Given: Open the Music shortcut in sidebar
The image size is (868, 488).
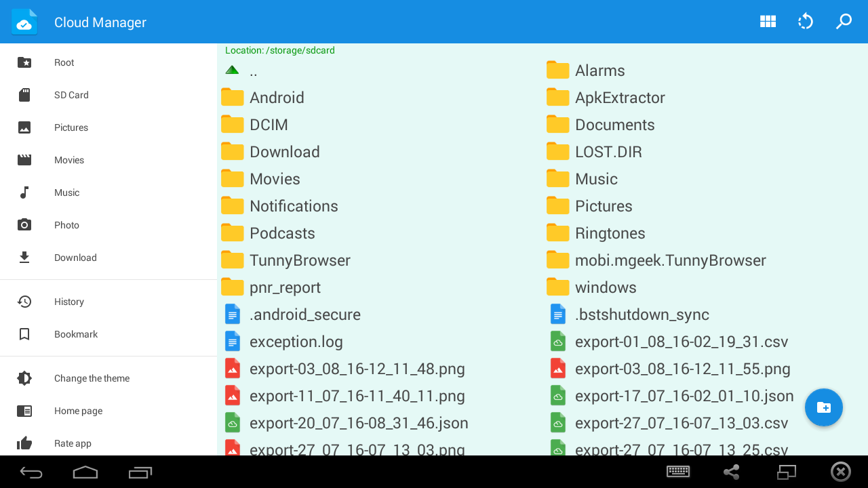Looking at the screenshot, I should click(66, 192).
